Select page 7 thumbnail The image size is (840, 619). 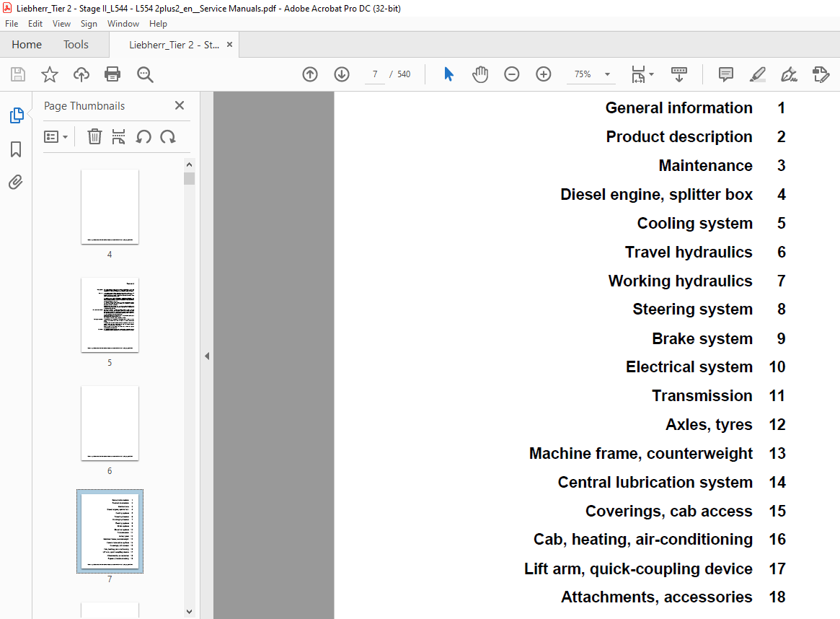[x=110, y=531]
